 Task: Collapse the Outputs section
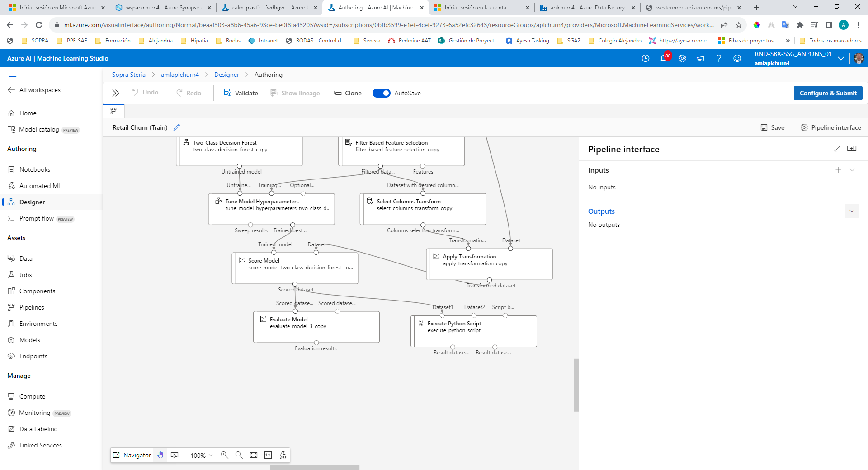pos(852,211)
